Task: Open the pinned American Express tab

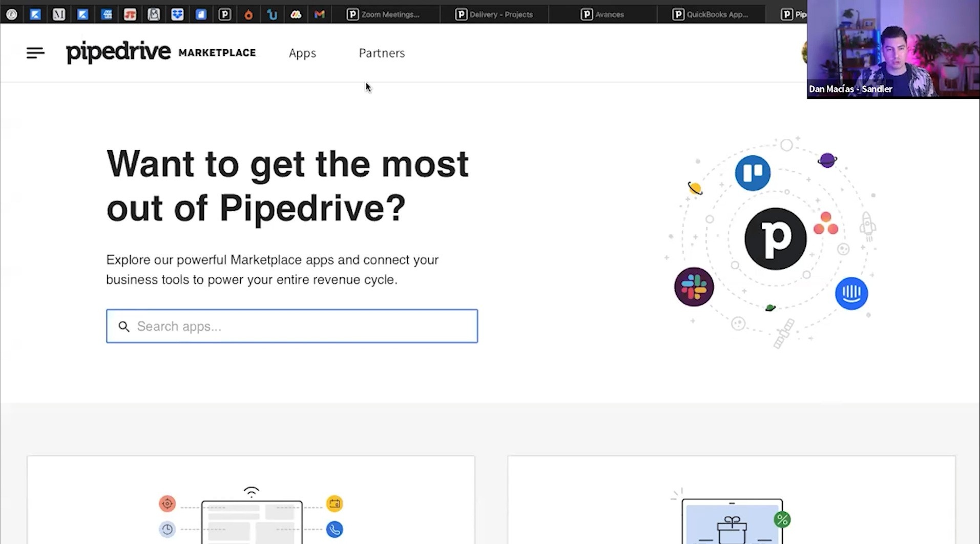Action: point(107,14)
